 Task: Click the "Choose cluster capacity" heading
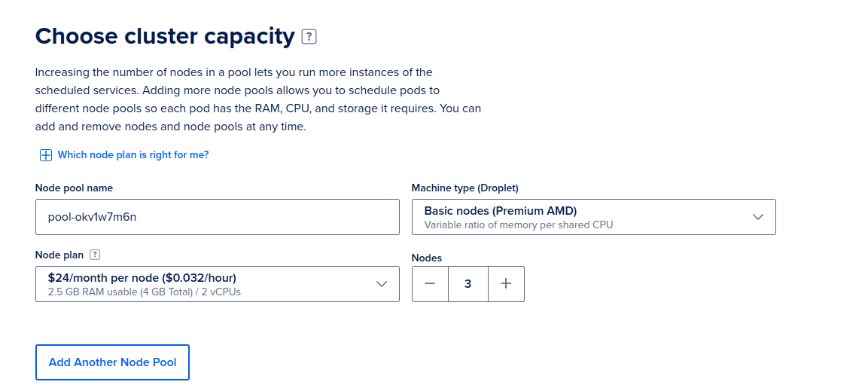[x=165, y=36]
